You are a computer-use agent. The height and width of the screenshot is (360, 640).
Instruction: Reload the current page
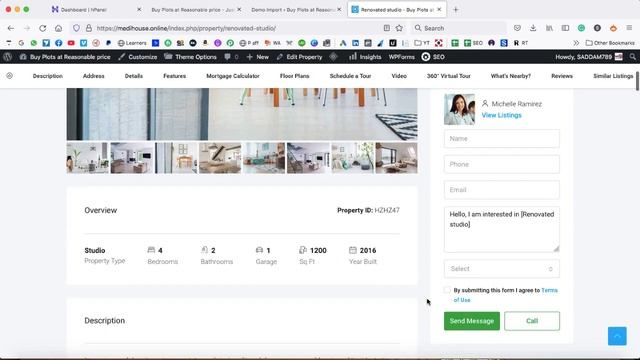(x=42, y=28)
